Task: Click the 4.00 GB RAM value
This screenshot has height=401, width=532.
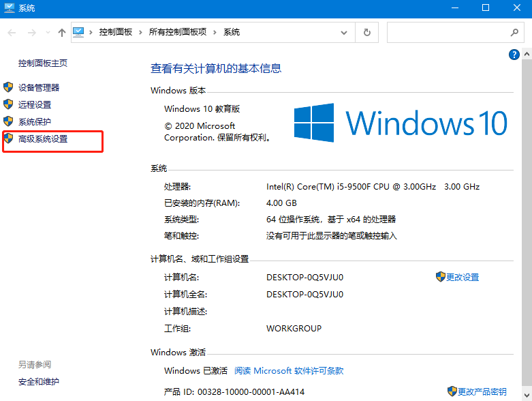Action: coord(281,203)
